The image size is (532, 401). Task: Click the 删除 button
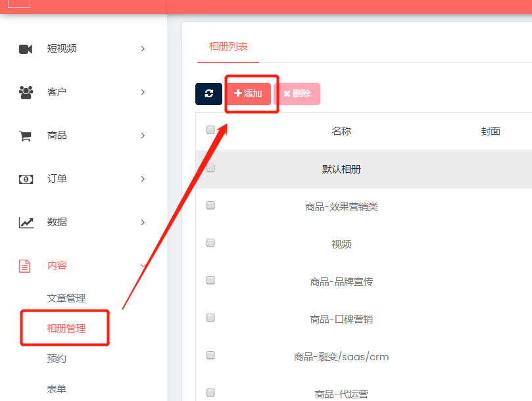coord(297,93)
